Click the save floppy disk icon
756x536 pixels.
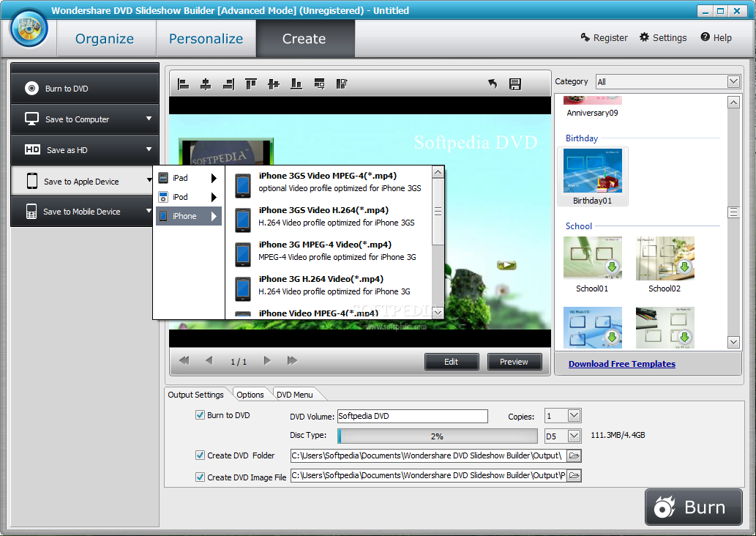[515, 84]
